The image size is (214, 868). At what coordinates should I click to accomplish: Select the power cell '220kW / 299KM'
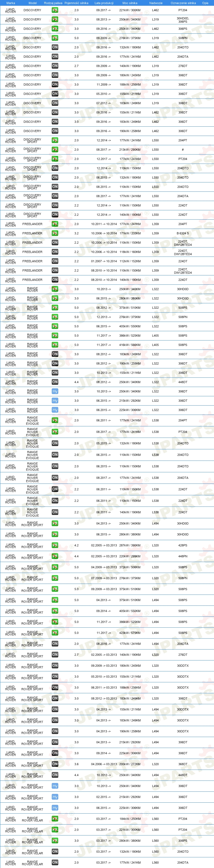click(x=130, y=556)
